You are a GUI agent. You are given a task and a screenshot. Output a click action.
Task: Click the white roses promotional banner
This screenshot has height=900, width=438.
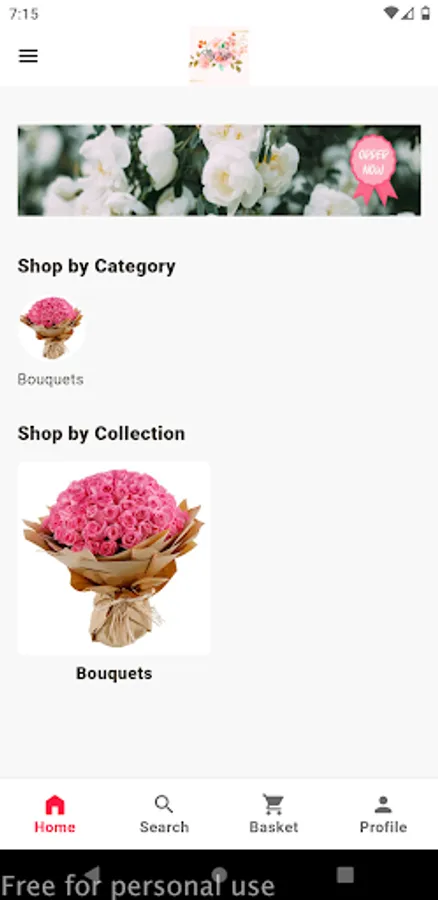219,170
